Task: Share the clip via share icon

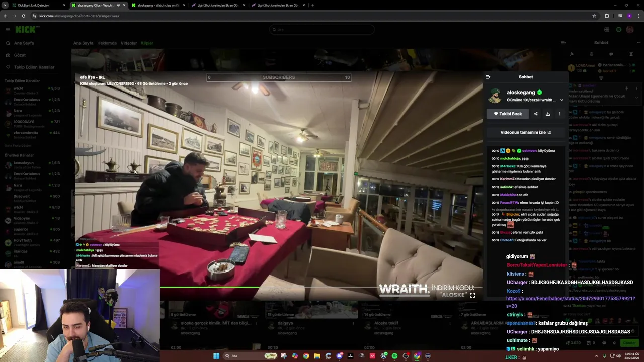Action: (x=536, y=114)
